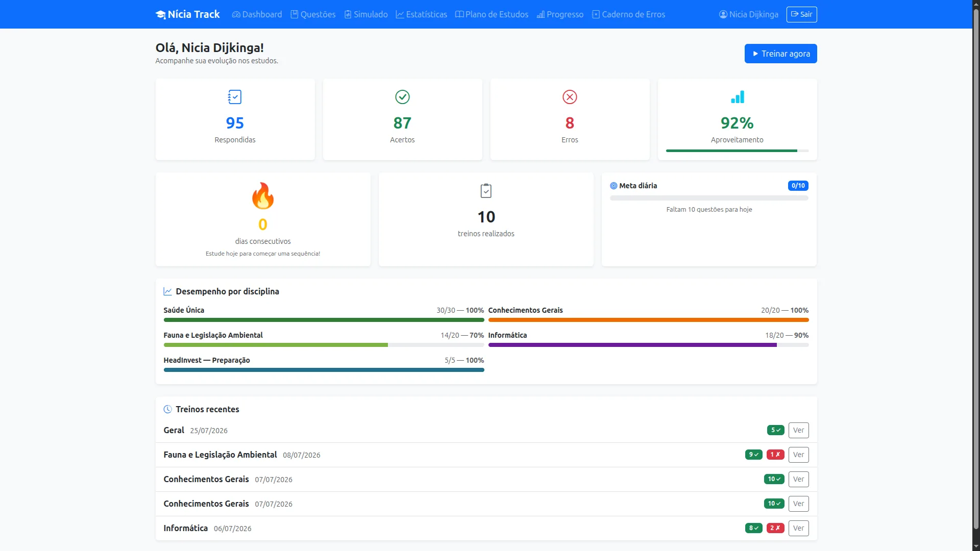
Task: Click the Dashboard speedometer icon
Action: [x=236, y=14]
